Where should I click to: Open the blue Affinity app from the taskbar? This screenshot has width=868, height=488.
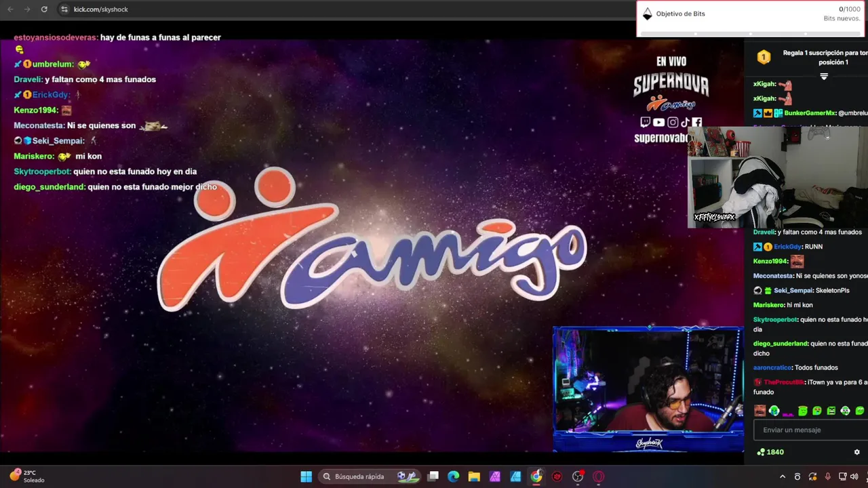(x=515, y=476)
